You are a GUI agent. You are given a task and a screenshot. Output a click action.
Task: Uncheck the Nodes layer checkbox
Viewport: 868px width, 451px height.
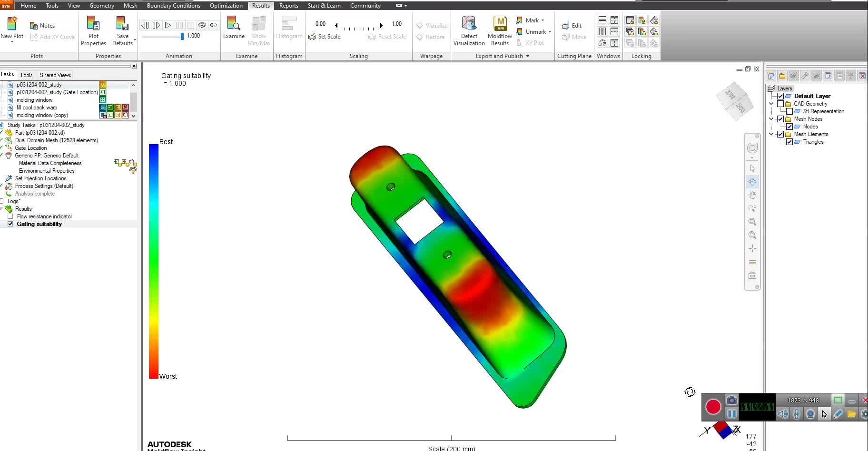789,127
